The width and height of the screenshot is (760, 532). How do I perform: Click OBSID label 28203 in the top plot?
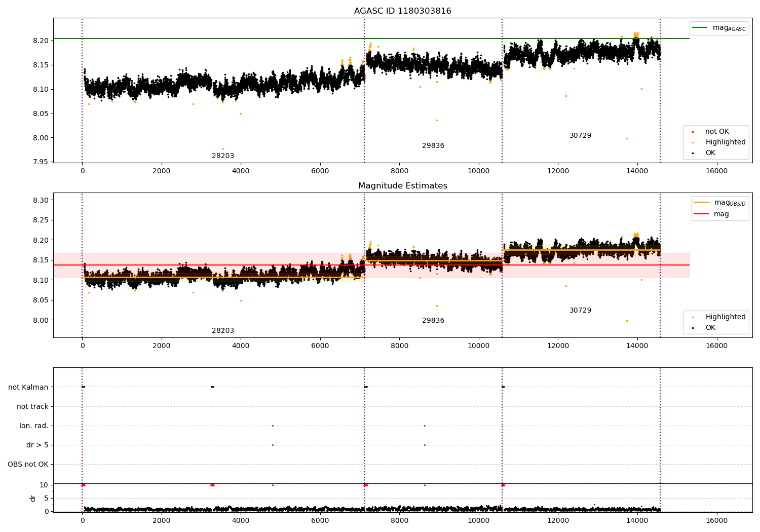point(223,156)
